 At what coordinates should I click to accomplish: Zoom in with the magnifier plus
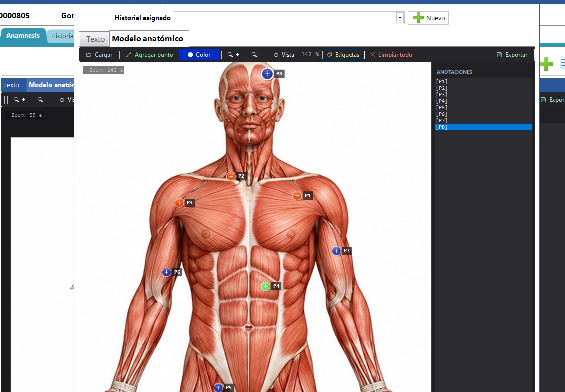pyautogui.click(x=234, y=55)
